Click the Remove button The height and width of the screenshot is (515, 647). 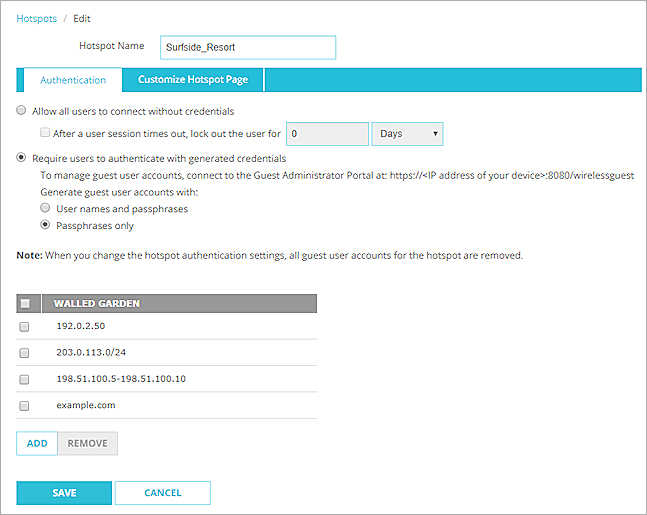point(87,443)
